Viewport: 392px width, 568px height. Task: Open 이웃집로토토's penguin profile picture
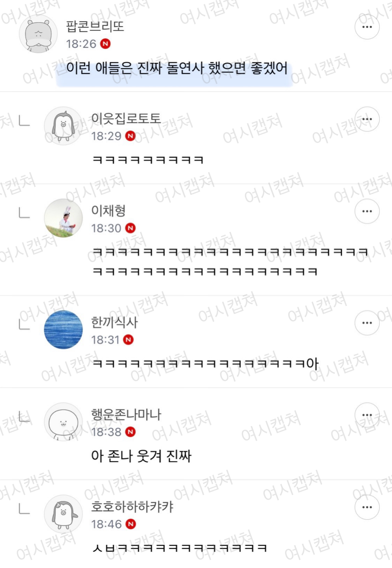tap(63, 126)
